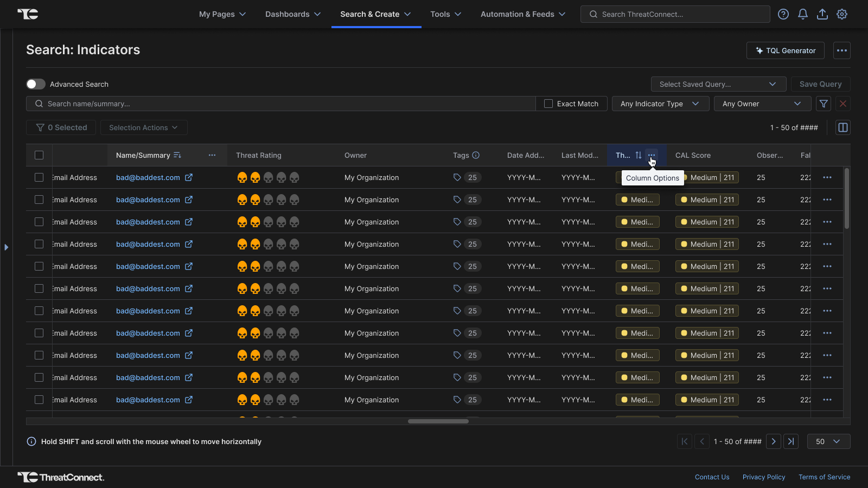Screen dimensions: 868x488
Task: Check the Exact Match checkbox
Action: [548, 104]
